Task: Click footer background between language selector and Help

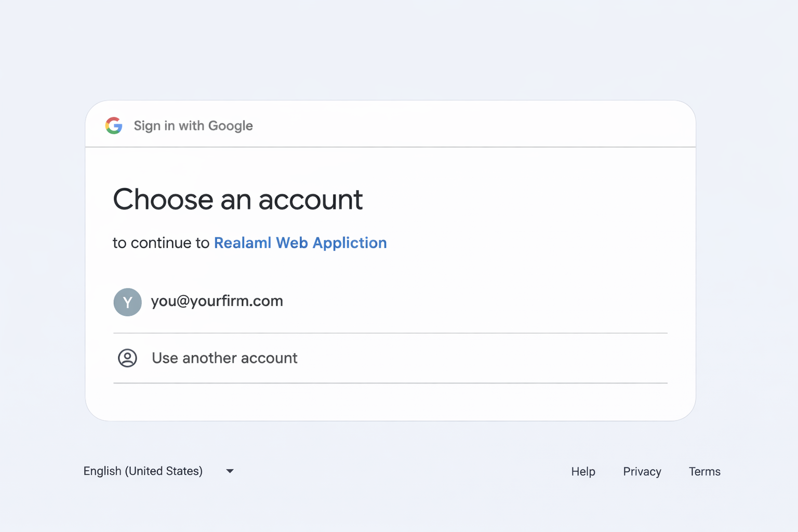Action: click(x=400, y=472)
